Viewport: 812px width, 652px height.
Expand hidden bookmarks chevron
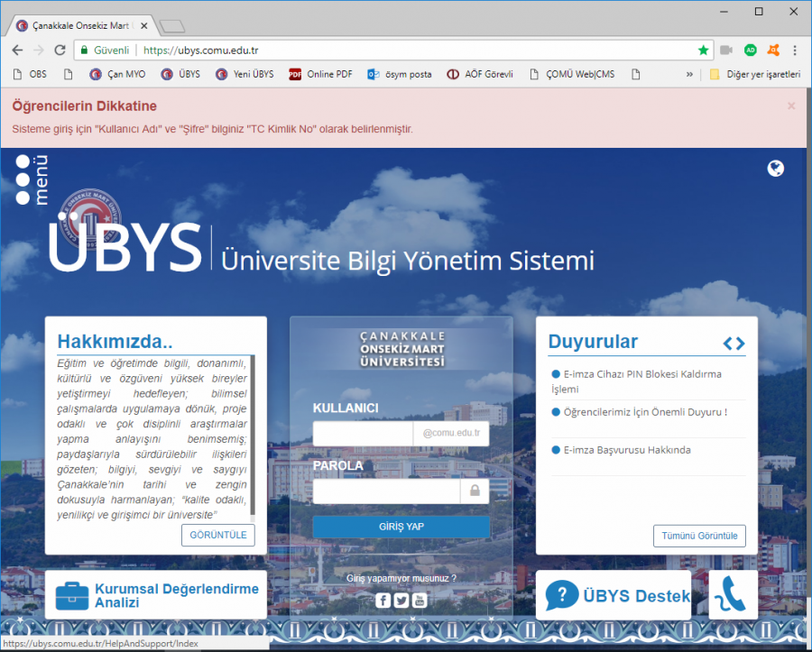[x=689, y=75]
